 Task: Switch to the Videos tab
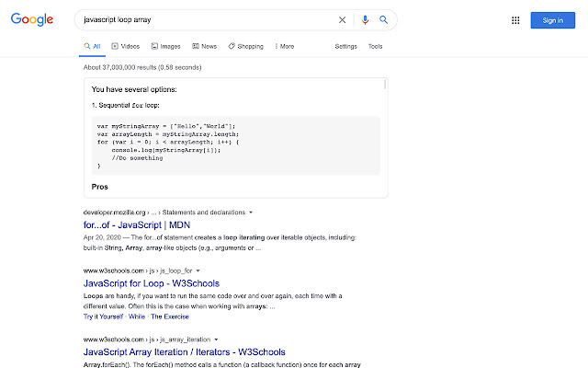tap(126, 47)
